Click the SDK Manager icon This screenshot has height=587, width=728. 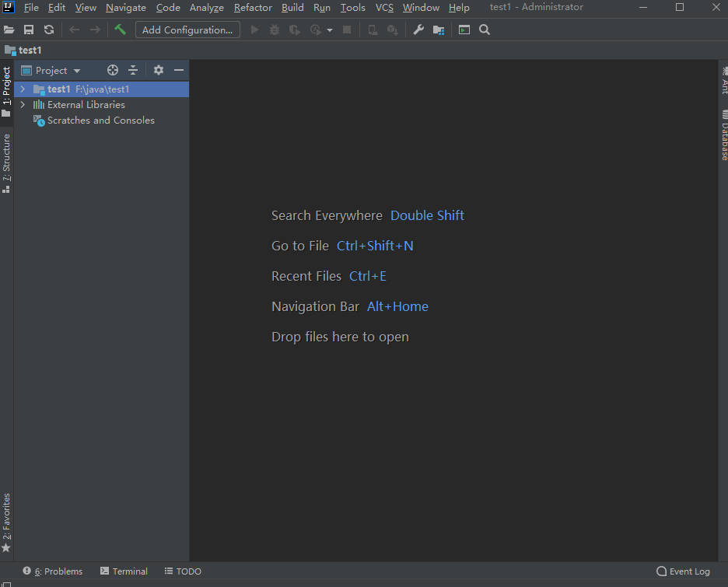pos(393,30)
